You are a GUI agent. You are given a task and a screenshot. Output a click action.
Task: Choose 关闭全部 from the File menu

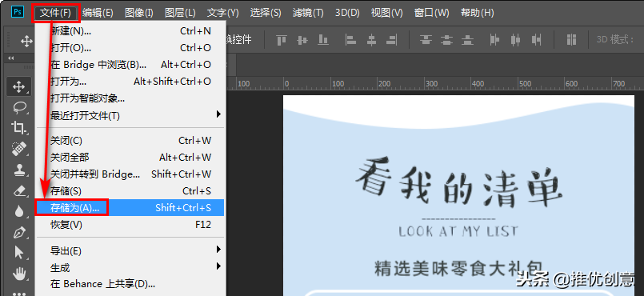tap(130, 158)
